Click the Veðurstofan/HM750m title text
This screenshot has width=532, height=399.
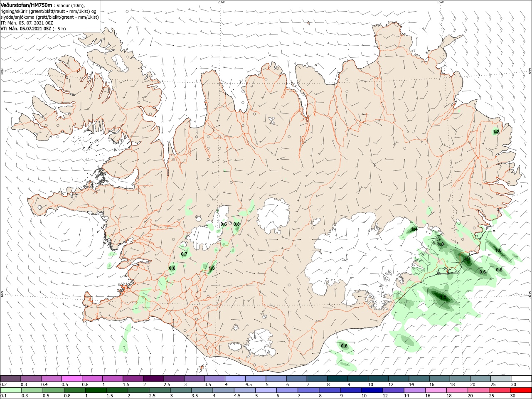coord(27,5)
